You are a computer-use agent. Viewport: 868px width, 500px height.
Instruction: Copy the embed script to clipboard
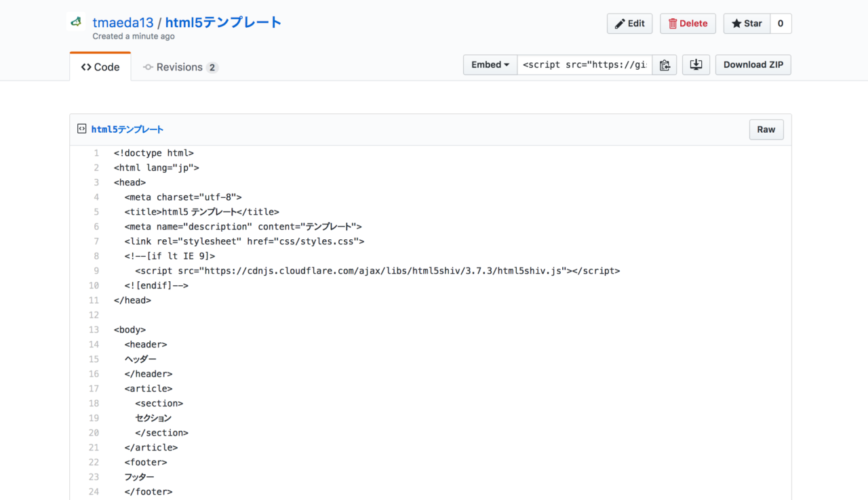(665, 65)
